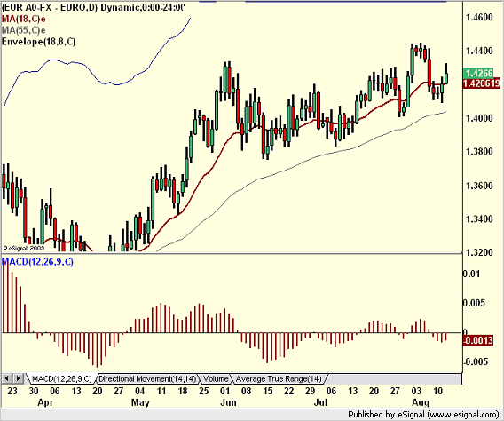This screenshot has height=421, width=504.
Task: Click the -0.0013 MACD value tag
Action: (478, 340)
